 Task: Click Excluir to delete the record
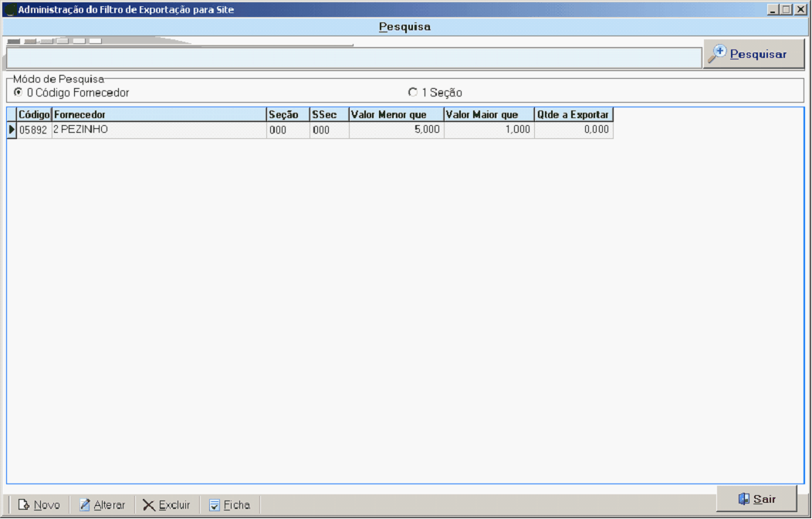tap(166, 505)
